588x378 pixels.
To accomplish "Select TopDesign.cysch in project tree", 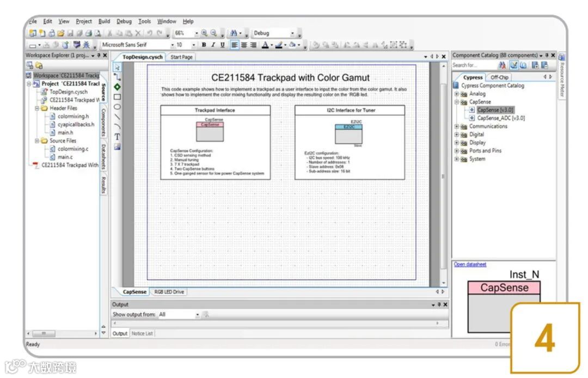I will pos(69,92).
